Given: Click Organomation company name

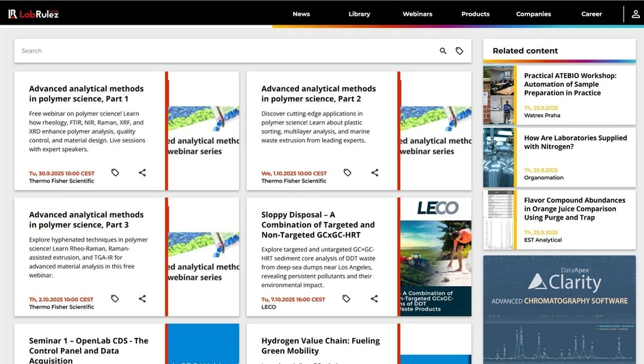Looking at the screenshot, I should tap(544, 177).
